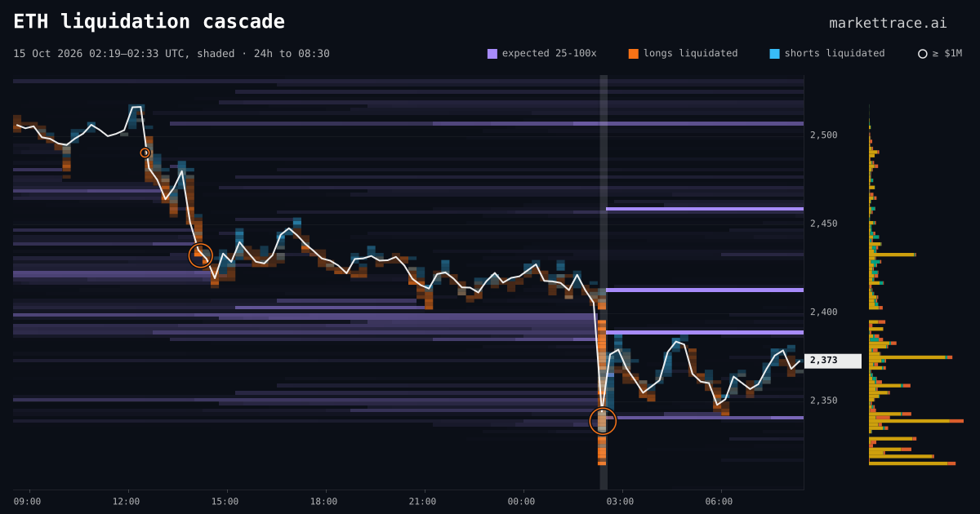
Task: Click the purple expected 25-100x legend swatch
Action: point(492,54)
